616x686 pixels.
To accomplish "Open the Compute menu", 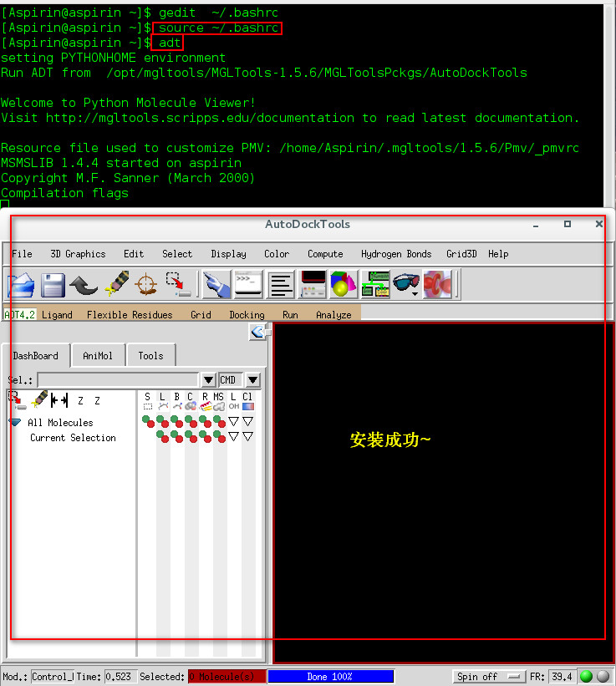I will click(x=325, y=254).
